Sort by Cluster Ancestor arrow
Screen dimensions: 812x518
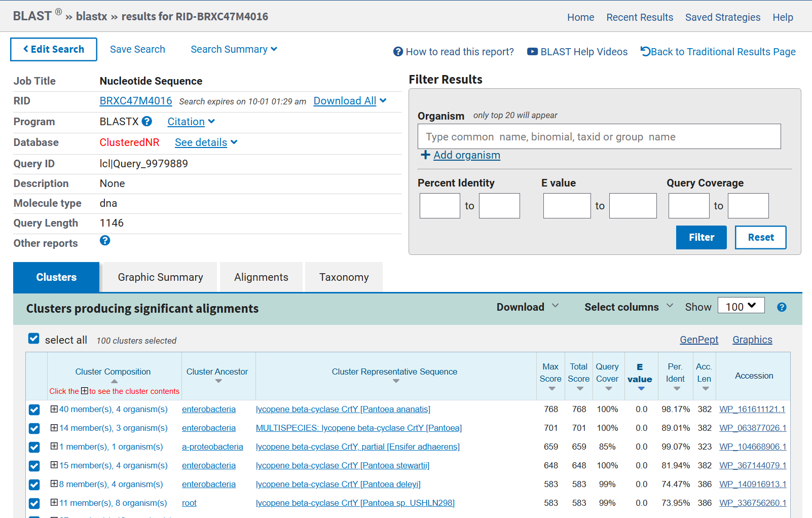pyautogui.click(x=218, y=381)
